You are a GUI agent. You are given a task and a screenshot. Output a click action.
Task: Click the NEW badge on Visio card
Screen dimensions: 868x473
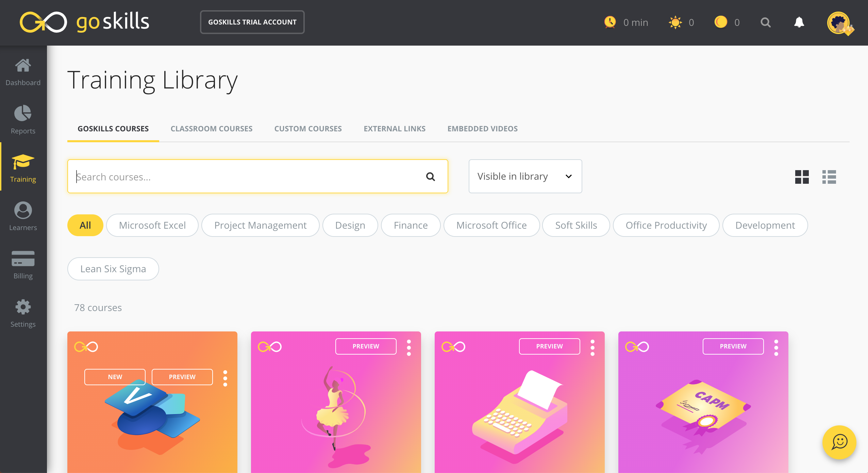click(115, 377)
